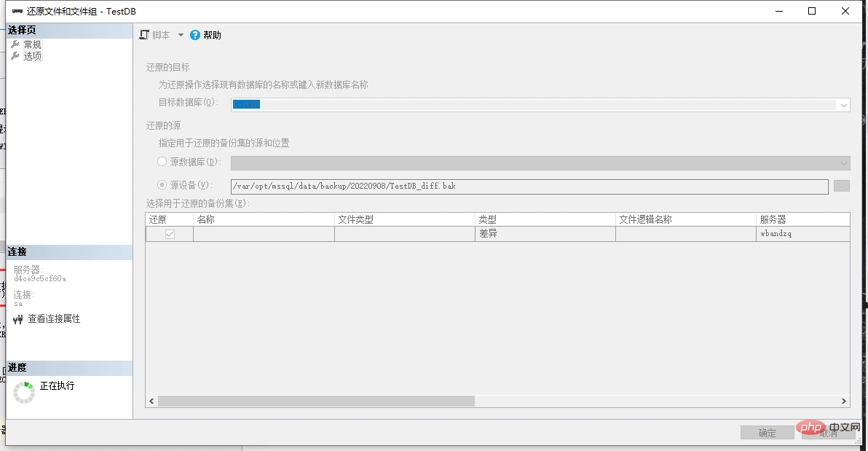Toggle the restore checkbox in backup set row
868x451 pixels.
[x=170, y=234]
